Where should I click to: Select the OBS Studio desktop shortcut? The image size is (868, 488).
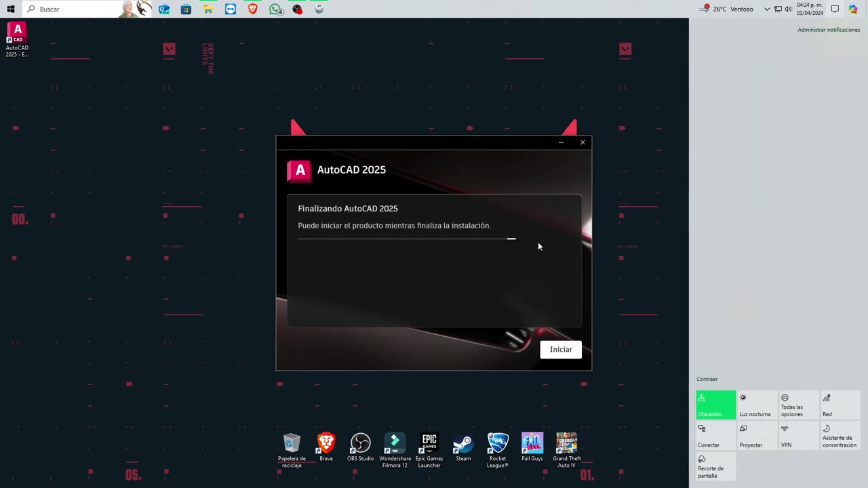360,447
